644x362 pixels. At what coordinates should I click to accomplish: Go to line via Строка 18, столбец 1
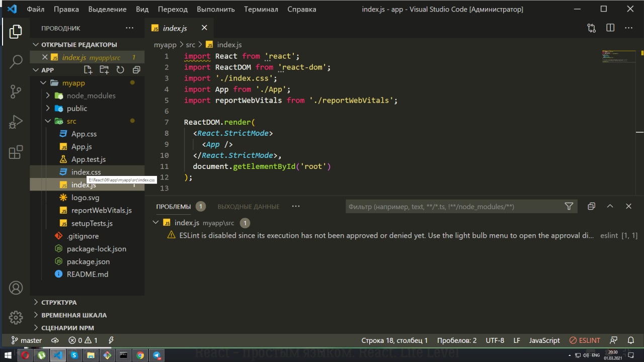pos(394,340)
